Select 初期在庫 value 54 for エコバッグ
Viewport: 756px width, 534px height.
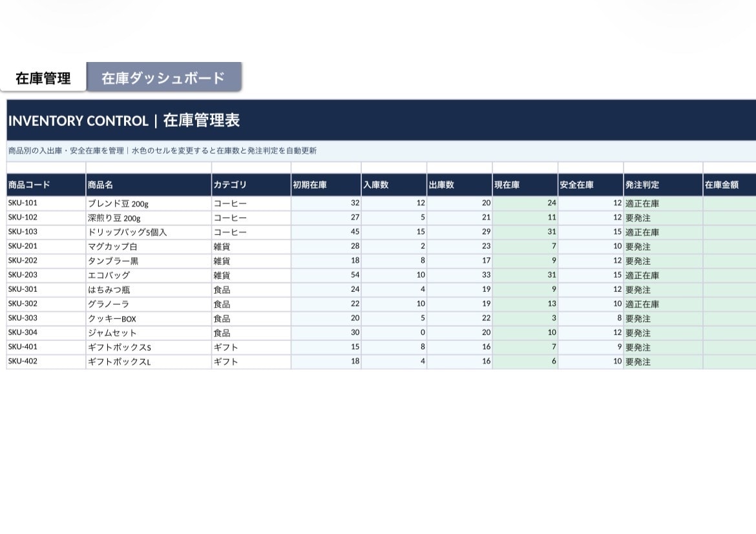(326, 276)
